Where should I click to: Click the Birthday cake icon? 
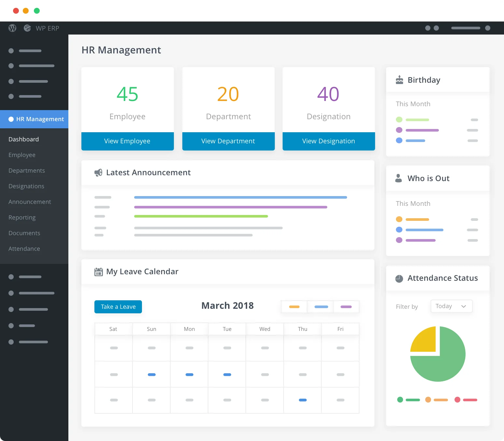coord(399,80)
